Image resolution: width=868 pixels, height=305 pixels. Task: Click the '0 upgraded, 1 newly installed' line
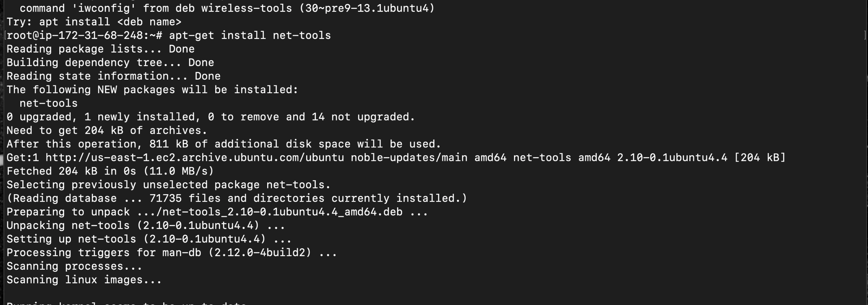[211, 117]
